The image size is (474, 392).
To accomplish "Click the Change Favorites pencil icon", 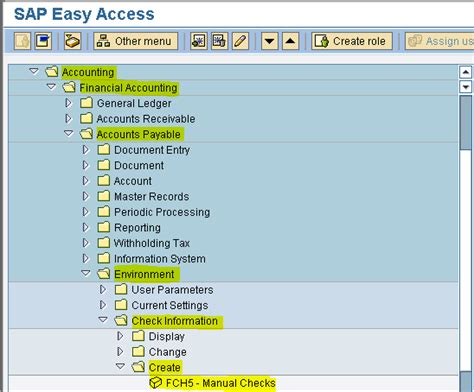I will (240, 41).
